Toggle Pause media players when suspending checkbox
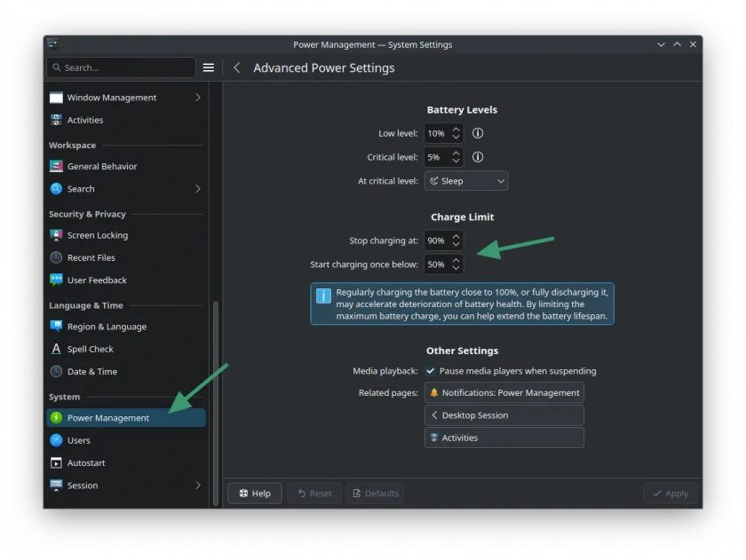Image resolution: width=746 pixels, height=560 pixels. (x=430, y=371)
